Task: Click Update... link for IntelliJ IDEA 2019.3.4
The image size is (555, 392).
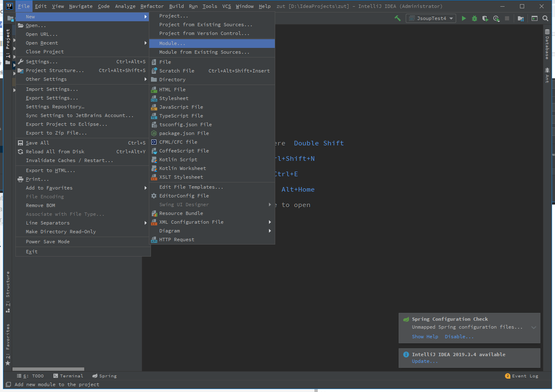Action: [x=425, y=361]
